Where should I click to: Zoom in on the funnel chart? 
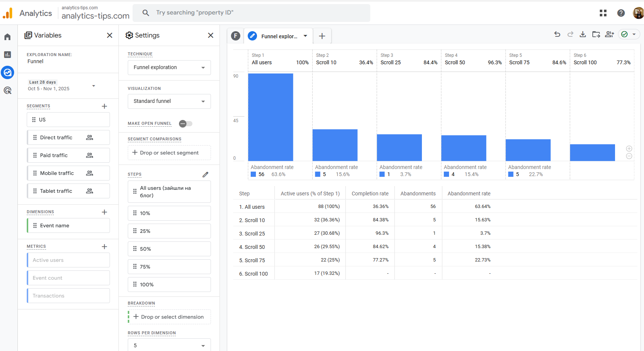(629, 149)
